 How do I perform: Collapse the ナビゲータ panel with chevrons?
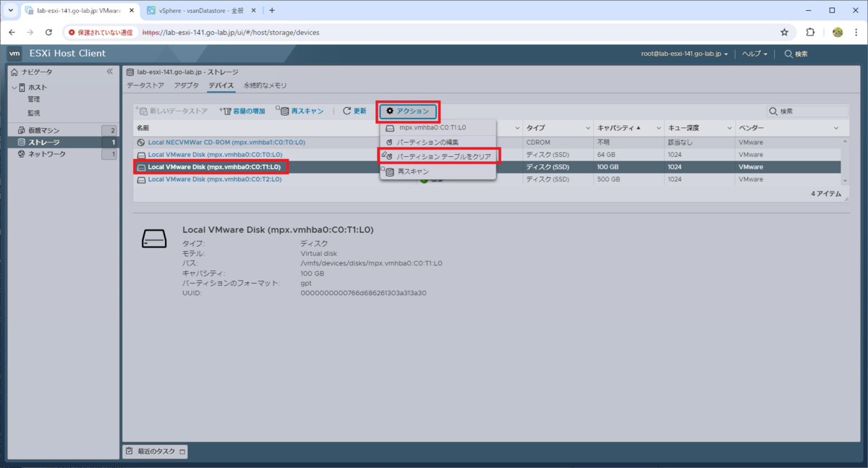click(110, 72)
